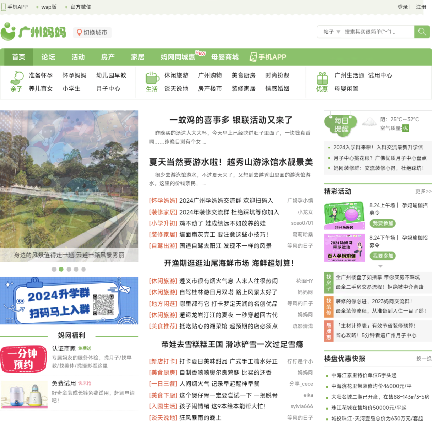The height and width of the screenshot is (432, 432).
Task: Click the phone icon beside 手机APP in green nav
Action: pyautogui.click(x=253, y=57)
